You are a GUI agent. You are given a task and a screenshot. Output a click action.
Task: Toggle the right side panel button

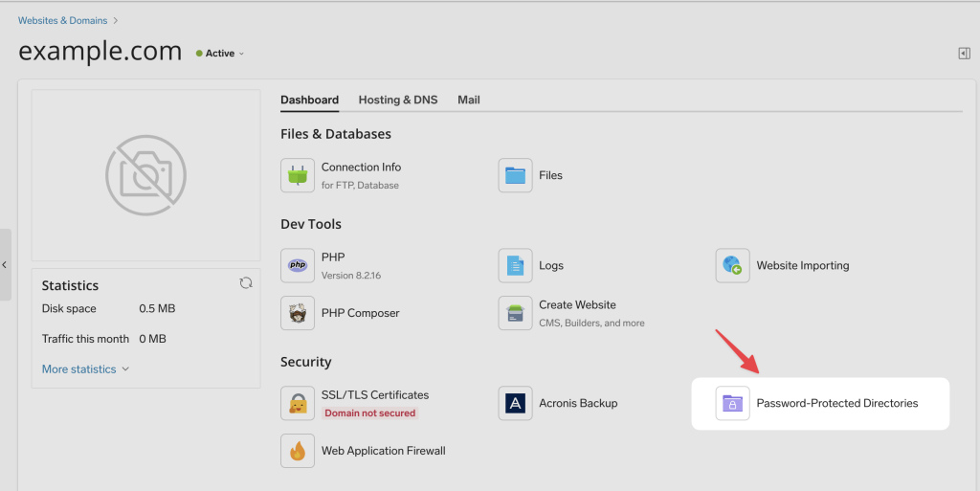coord(964,54)
